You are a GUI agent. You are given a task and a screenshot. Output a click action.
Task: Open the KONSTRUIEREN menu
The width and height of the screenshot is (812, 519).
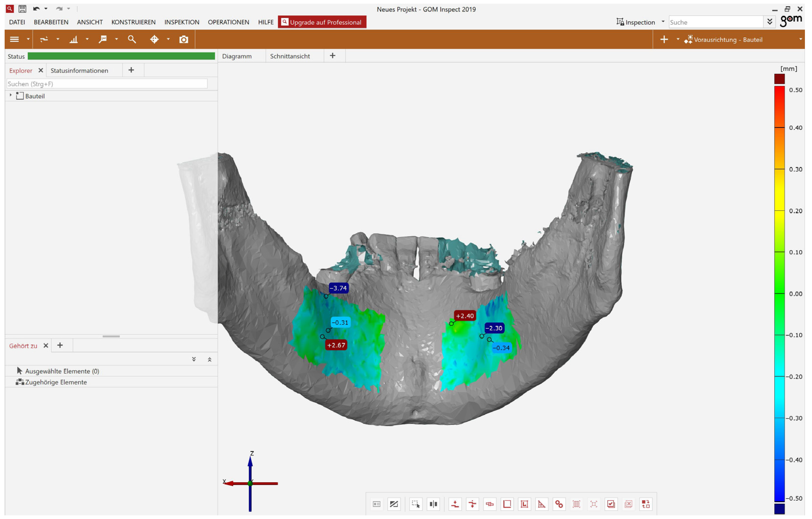tap(133, 22)
